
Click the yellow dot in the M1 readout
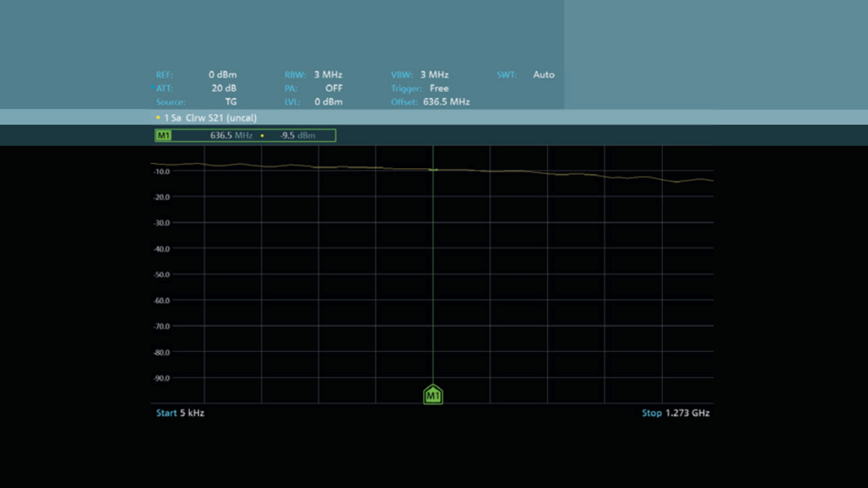(x=262, y=136)
